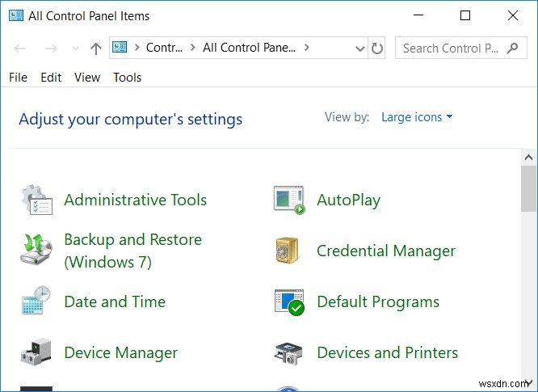Open the Devices and Printers icon
Viewport: 538px width, 392px height.
[289, 352]
